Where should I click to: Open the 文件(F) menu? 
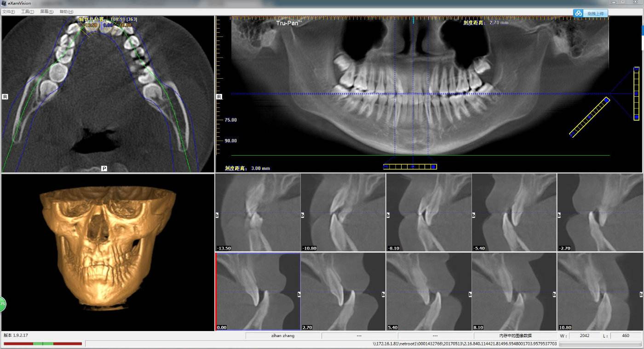[9, 12]
